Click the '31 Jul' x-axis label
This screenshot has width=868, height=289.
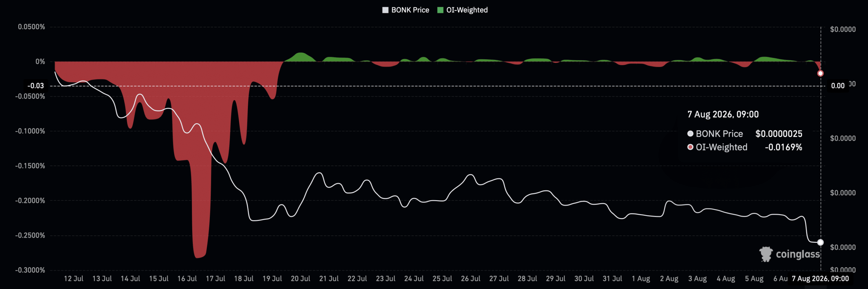coord(612,278)
